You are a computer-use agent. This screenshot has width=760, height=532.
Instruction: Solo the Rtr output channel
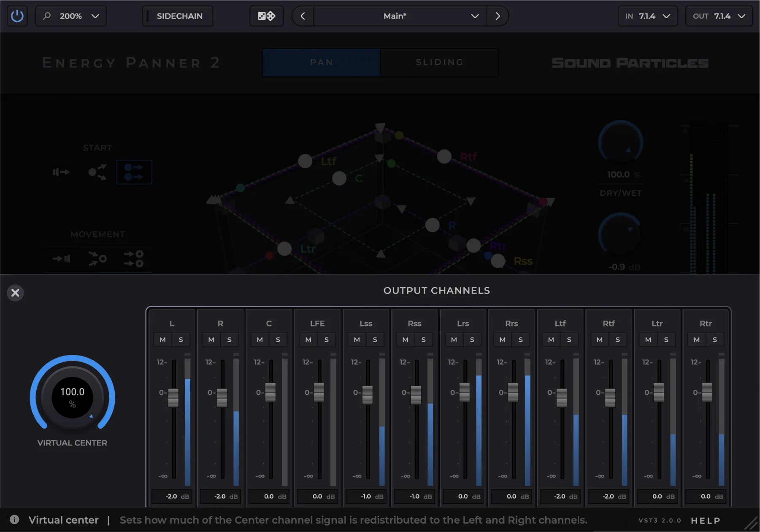[x=715, y=340]
